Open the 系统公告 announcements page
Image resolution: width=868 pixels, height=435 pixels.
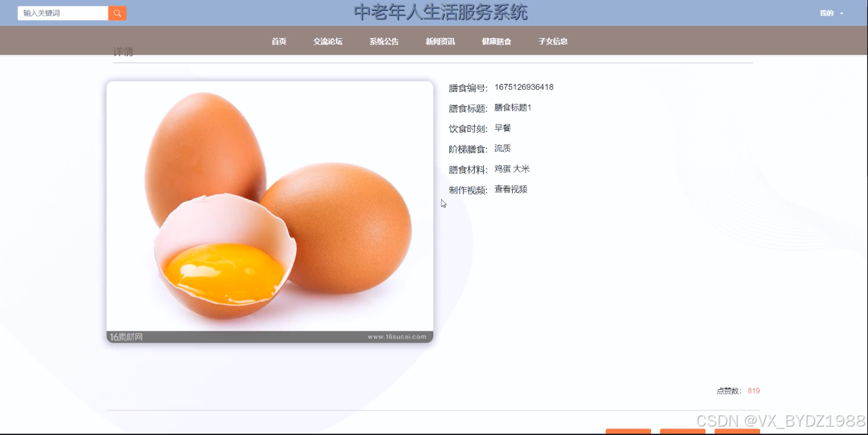point(384,41)
